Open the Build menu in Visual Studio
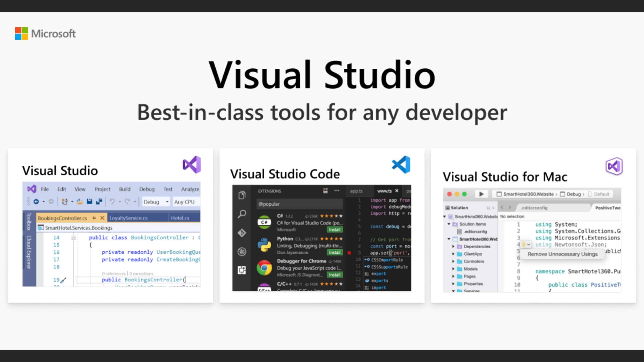The image size is (644, 362). (125, 189)
